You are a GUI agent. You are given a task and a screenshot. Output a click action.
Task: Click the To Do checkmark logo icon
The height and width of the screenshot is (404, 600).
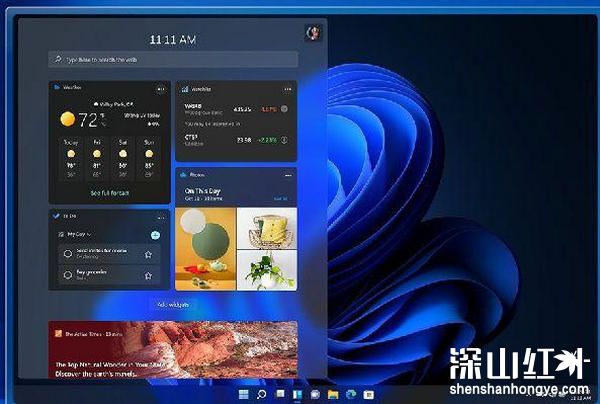(x=56, y=216)
